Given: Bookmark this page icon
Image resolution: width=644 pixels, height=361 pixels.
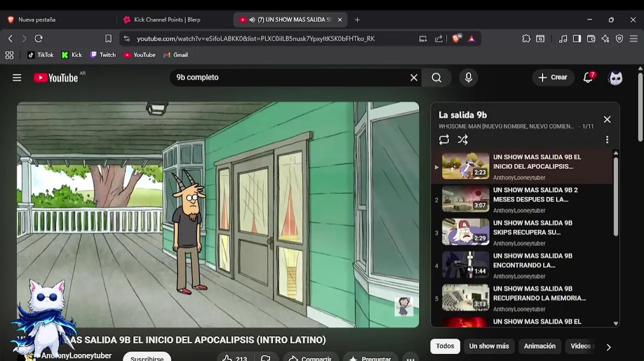Looking at the screenshot, I should click(x=108, y=39).
